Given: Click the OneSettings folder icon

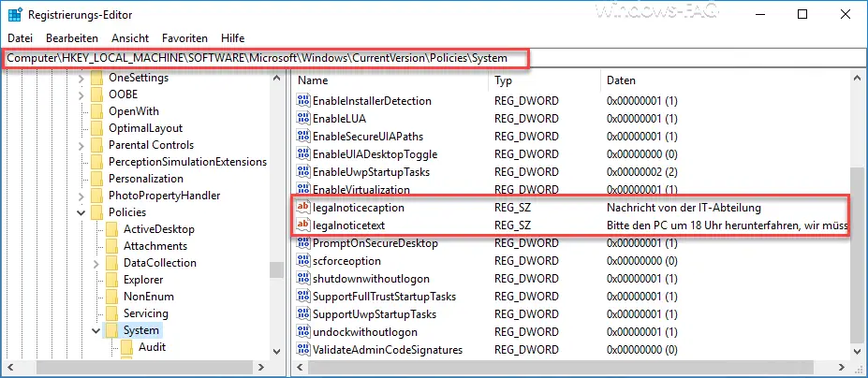Looking at the screenshot, I should pyautogui.click(x=96, y=78).
